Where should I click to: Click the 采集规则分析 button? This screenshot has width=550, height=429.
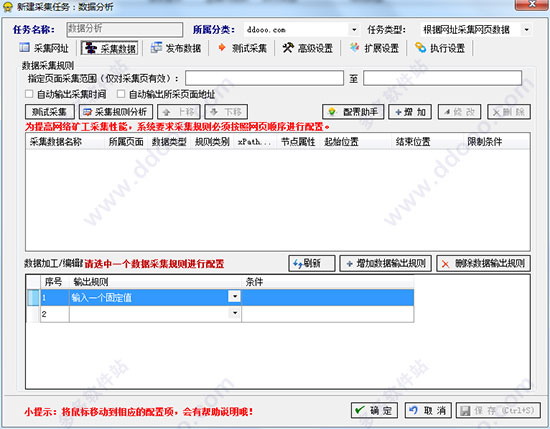click(x=116, y=112)
